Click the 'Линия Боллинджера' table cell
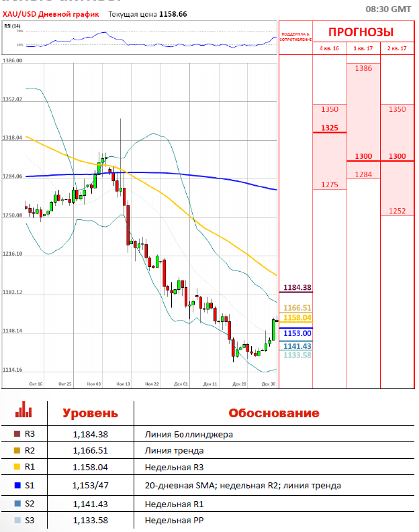This screenshot has height=532, width=419. [189, 434]
